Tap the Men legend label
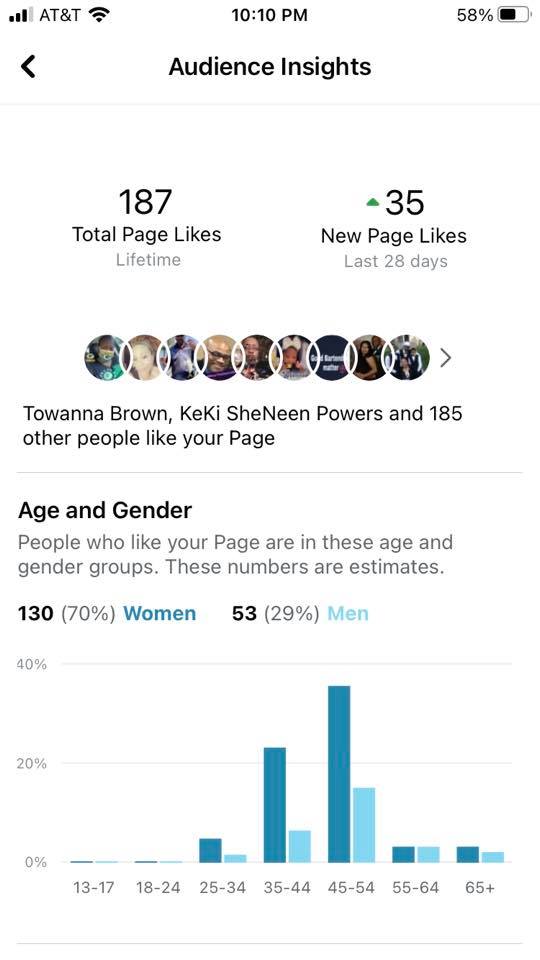540x960 pixels. click(348, 613)
